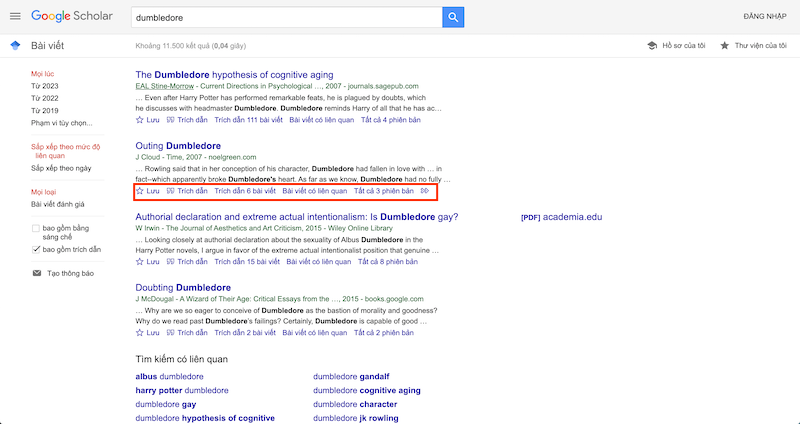Open Tất cả 4 phiên bản
Screen dimensions: 800x424
391,120
